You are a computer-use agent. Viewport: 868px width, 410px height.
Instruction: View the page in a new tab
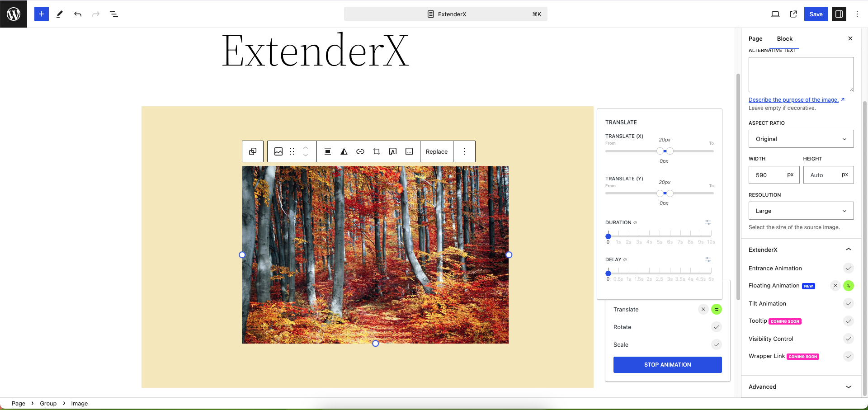[793, 14]
